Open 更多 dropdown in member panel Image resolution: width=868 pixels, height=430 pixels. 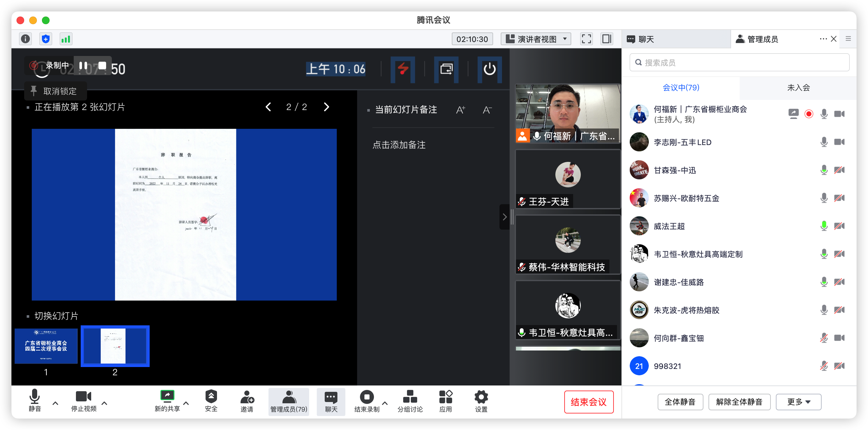coord(798,402)
